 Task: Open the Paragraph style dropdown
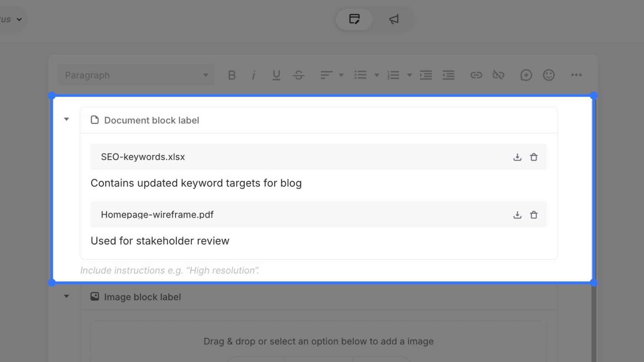coord(136,75)
